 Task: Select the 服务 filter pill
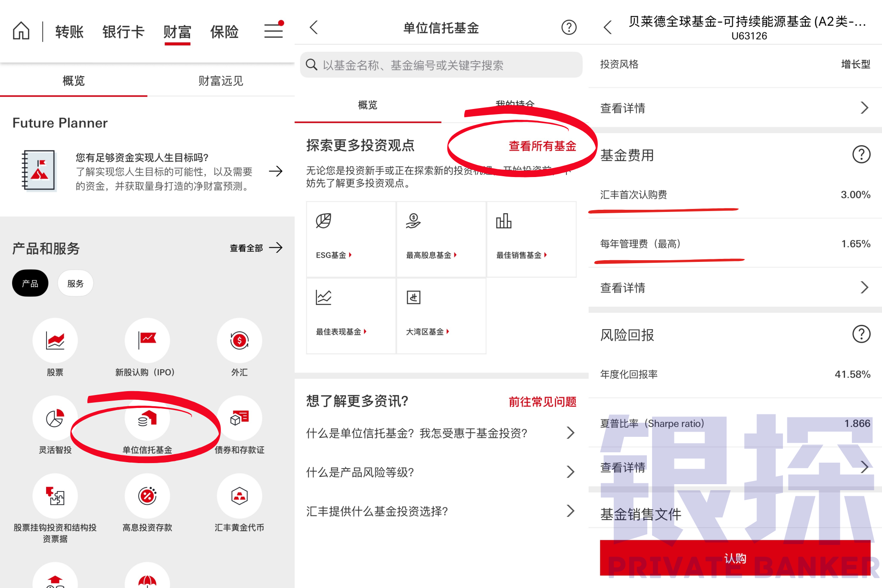tap(75, 283)
